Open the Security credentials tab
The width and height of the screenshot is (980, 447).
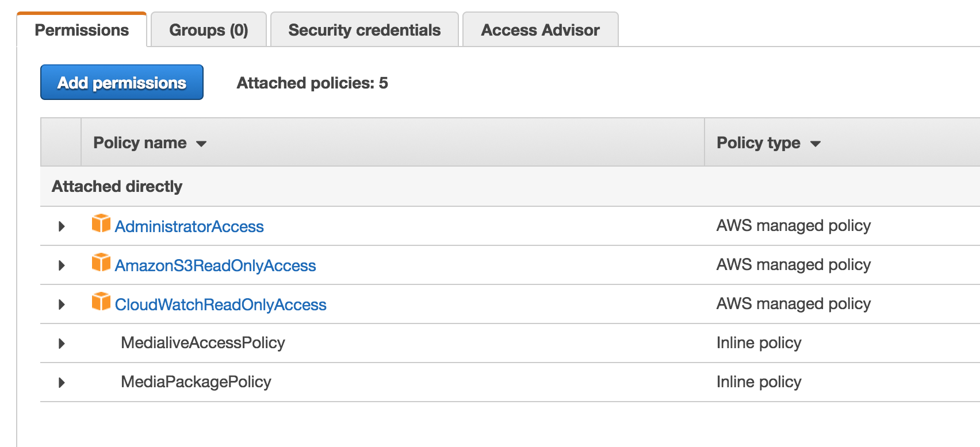[365, 30]
